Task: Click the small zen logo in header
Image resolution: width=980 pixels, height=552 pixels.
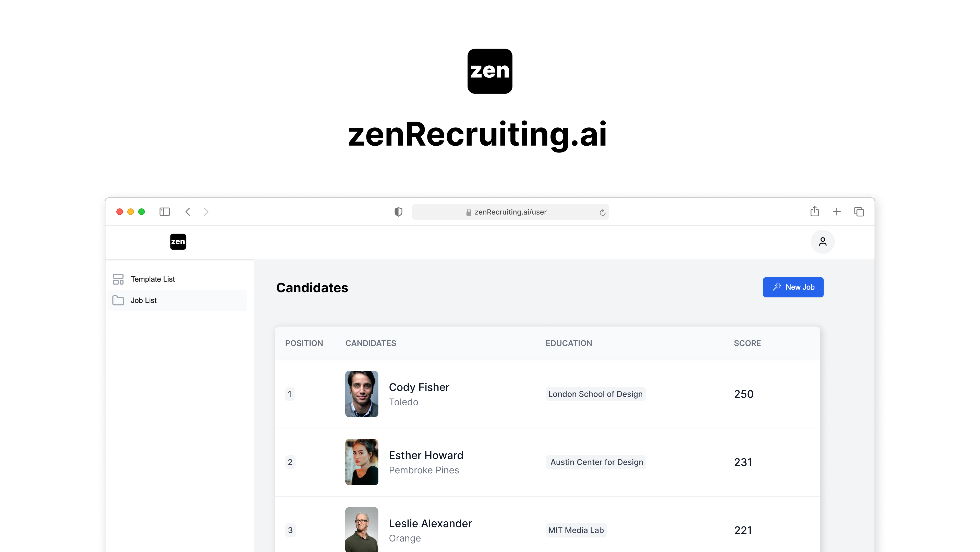Action: [x=178, y=242]
